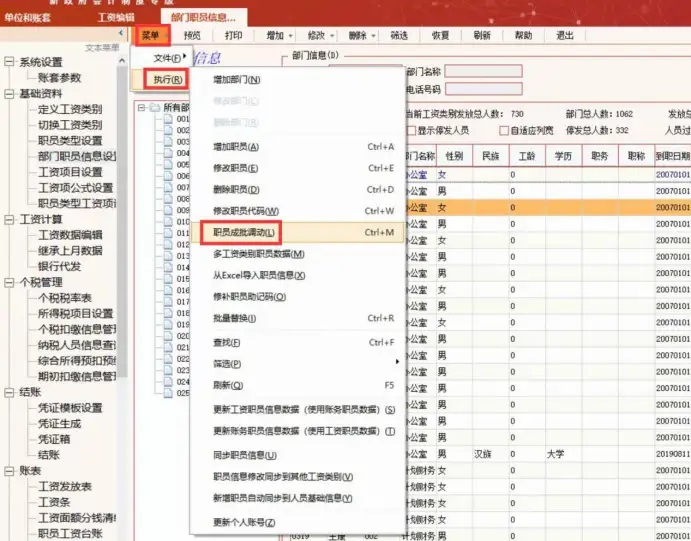Open the 菜单 toolbar button
The height and width of the screenshot is (541, 691).
tap(152, 35)
